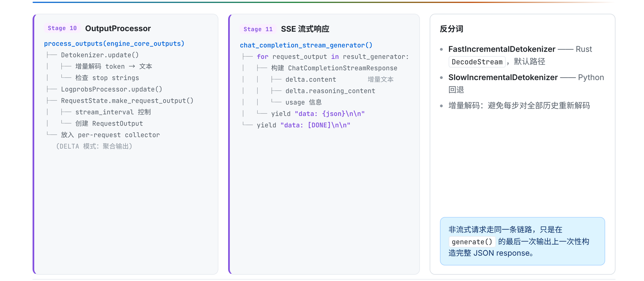Click the 放入 per-request collector row
This screenshot has height=281, width=644.
coord(110,135)
